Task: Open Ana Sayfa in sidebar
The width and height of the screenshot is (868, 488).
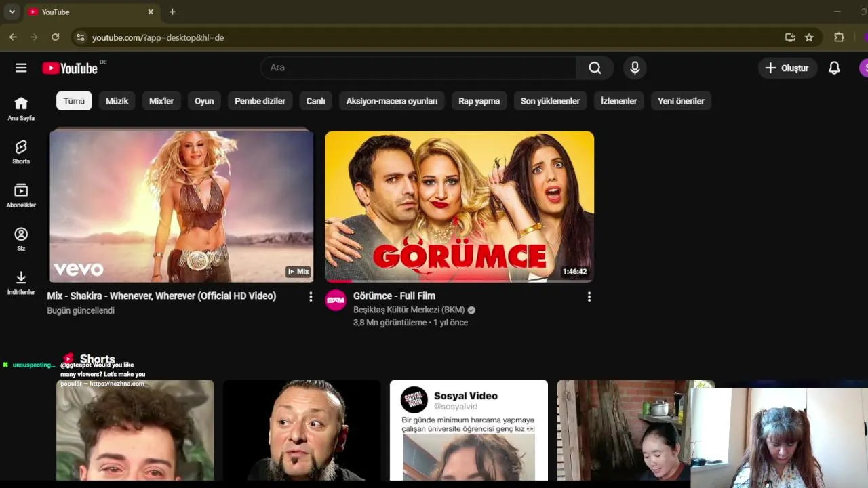Action: pos(21,108)
